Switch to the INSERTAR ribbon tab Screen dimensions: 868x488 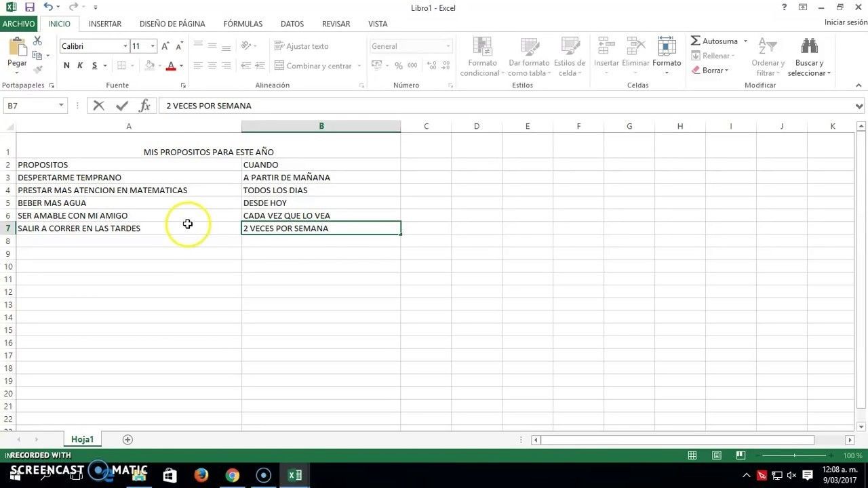(x=105, y=24)
